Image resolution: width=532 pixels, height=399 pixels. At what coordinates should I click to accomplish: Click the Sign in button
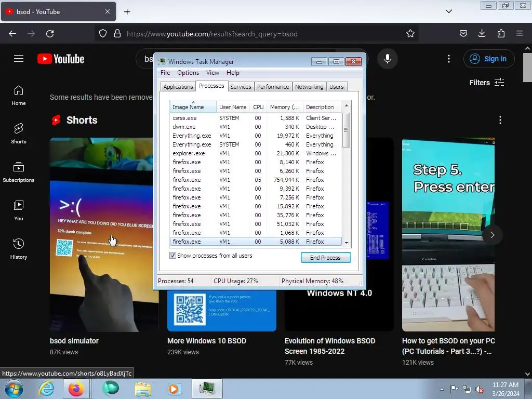(489, 59)
